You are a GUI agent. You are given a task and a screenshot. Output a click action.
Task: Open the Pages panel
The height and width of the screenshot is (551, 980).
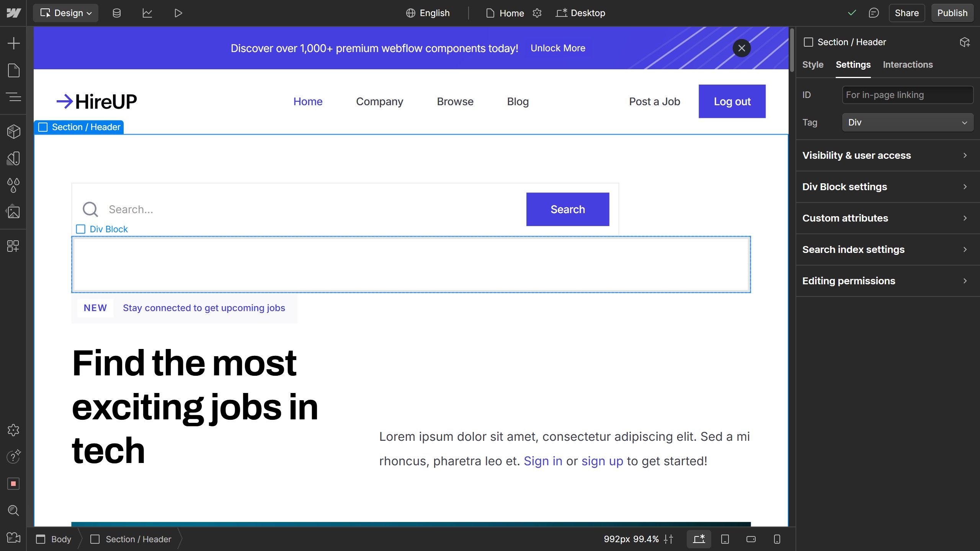pos(13,70)
